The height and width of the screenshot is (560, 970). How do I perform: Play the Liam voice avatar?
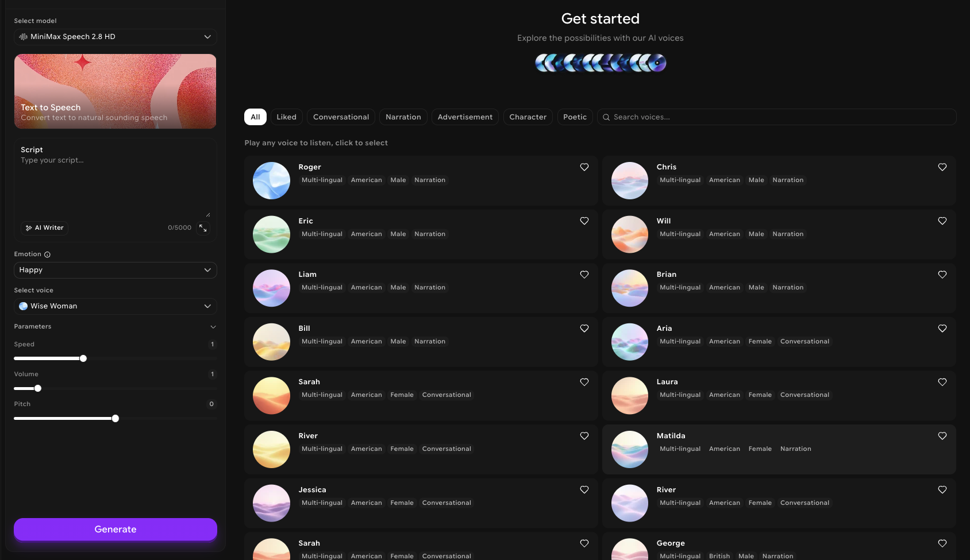(x=271, y=288)
